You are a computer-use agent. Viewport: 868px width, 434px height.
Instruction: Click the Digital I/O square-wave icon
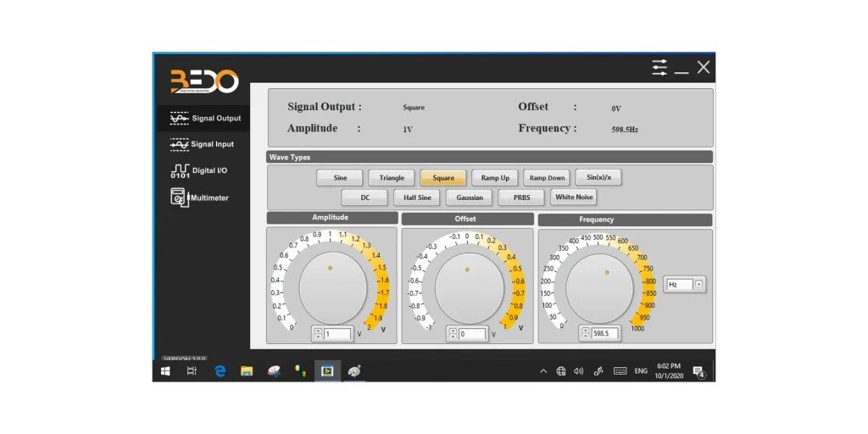[x=180, y=171]
